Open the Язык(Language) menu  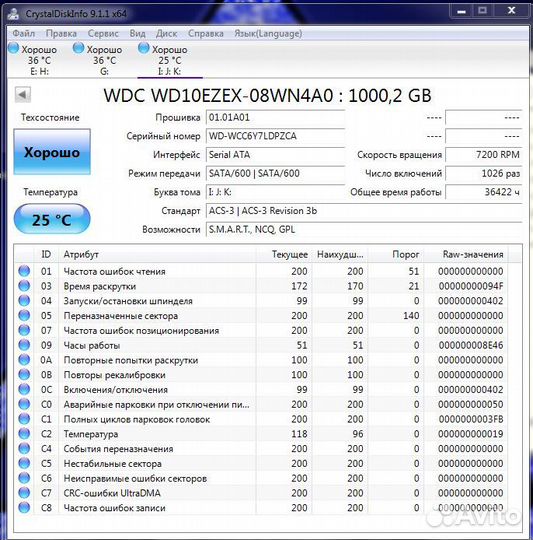pos(268,33)
